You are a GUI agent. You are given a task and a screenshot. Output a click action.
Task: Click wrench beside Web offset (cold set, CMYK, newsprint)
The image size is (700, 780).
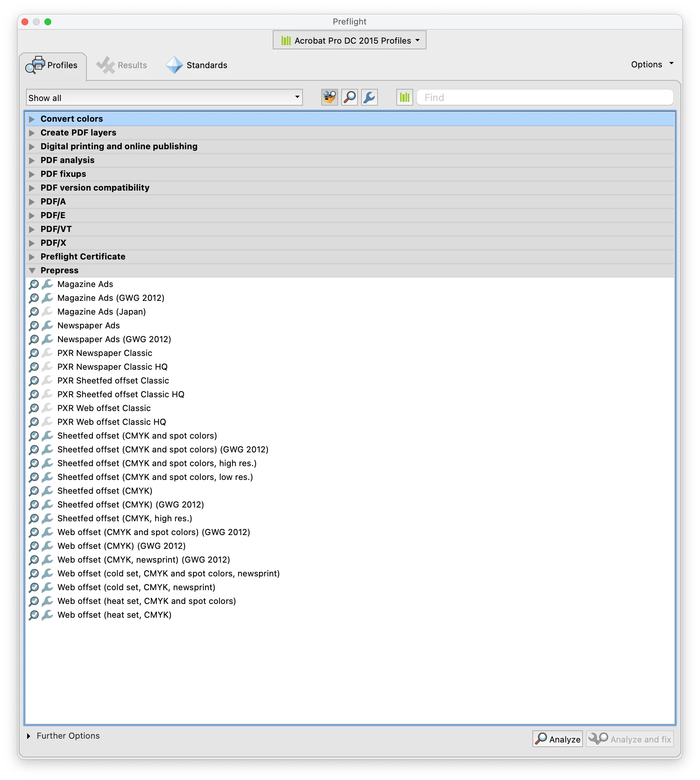[47, 587]
